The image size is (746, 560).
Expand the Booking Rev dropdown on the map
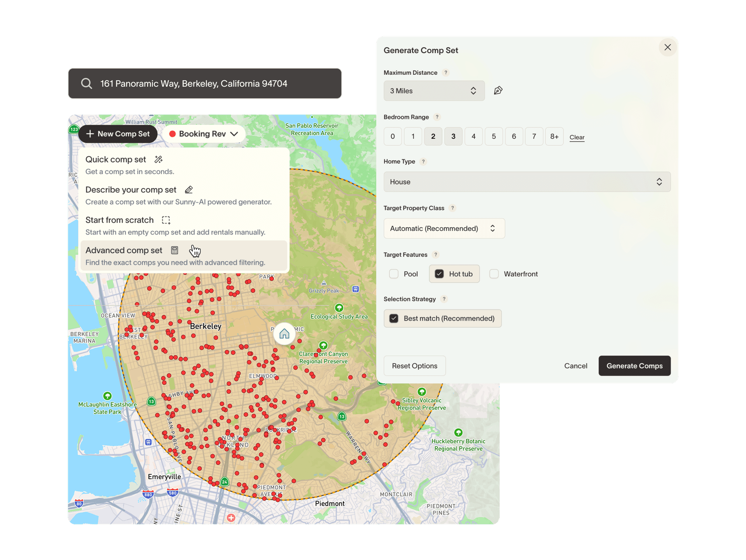tap(204, 134)
